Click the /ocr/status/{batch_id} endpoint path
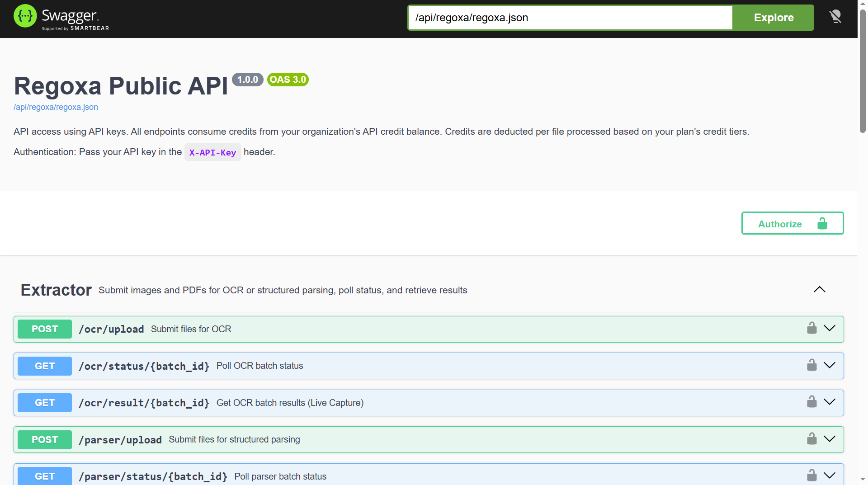The height and width of the screenshot is (485, 868). (x=144, y=366)
